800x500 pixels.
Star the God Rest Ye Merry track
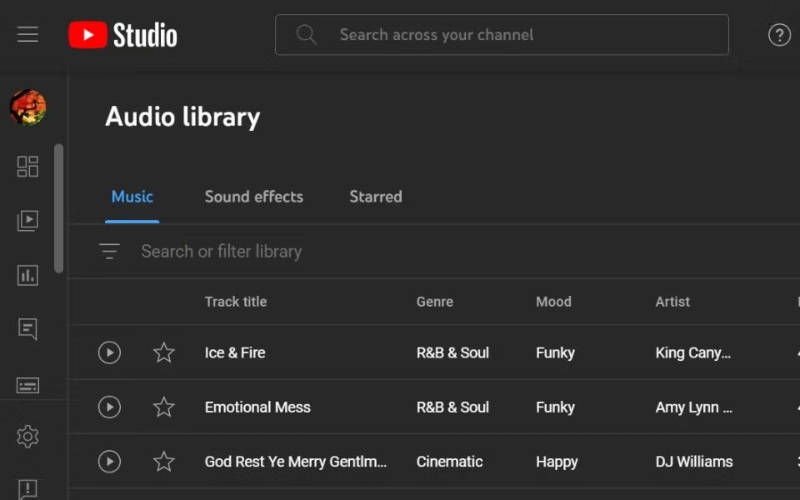164,462
